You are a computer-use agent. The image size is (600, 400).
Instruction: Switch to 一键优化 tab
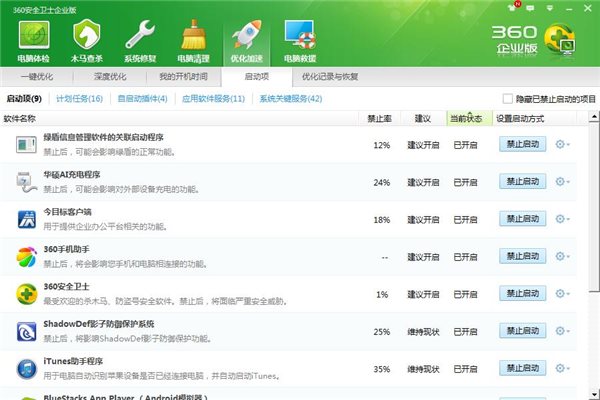pyautogui.click(x=37, y=77)
